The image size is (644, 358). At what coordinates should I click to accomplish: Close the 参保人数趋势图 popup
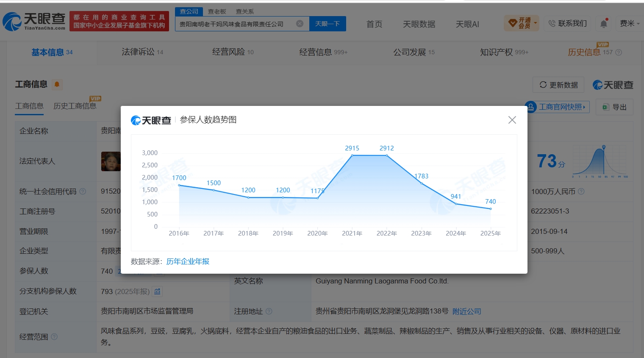pyautogui.click(x=512, y=120)
